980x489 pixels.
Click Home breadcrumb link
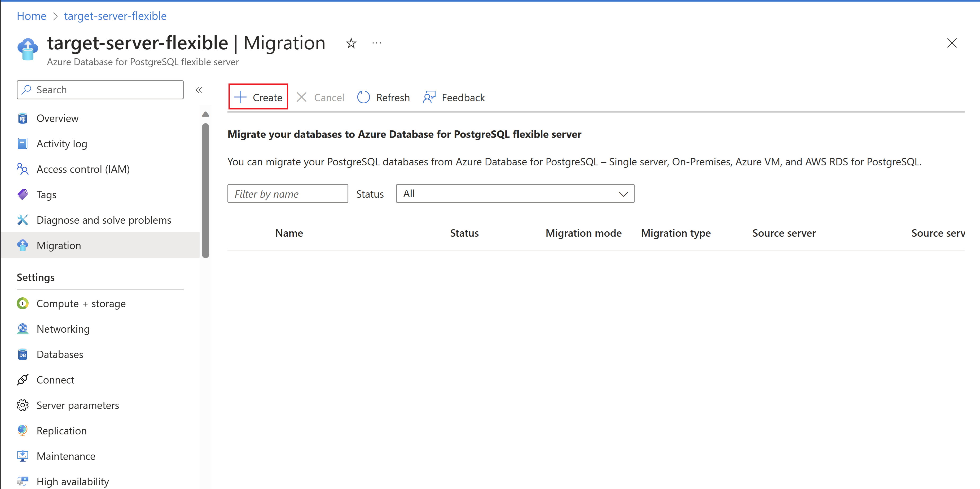[x=32, y=16]
